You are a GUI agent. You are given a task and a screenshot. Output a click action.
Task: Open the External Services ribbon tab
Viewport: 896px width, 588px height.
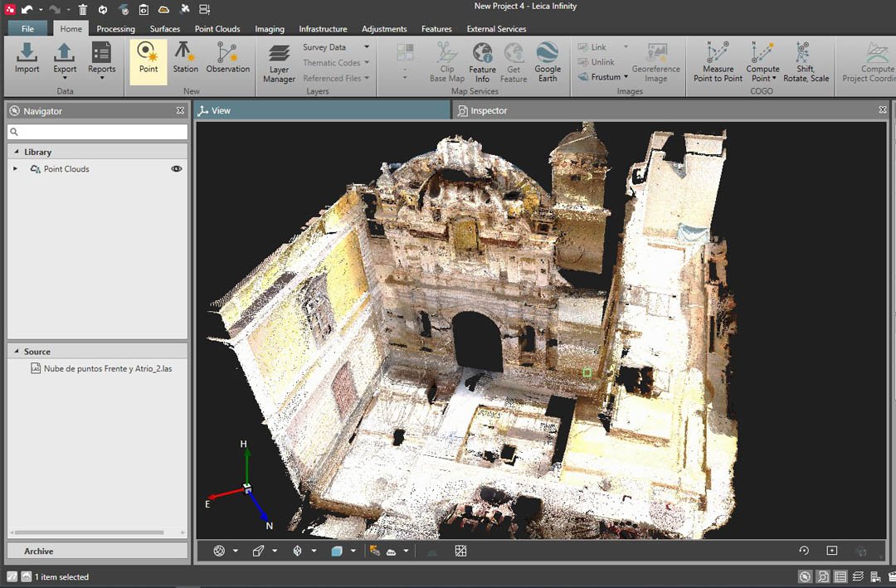pyautogui.click(x=496, y=28)
